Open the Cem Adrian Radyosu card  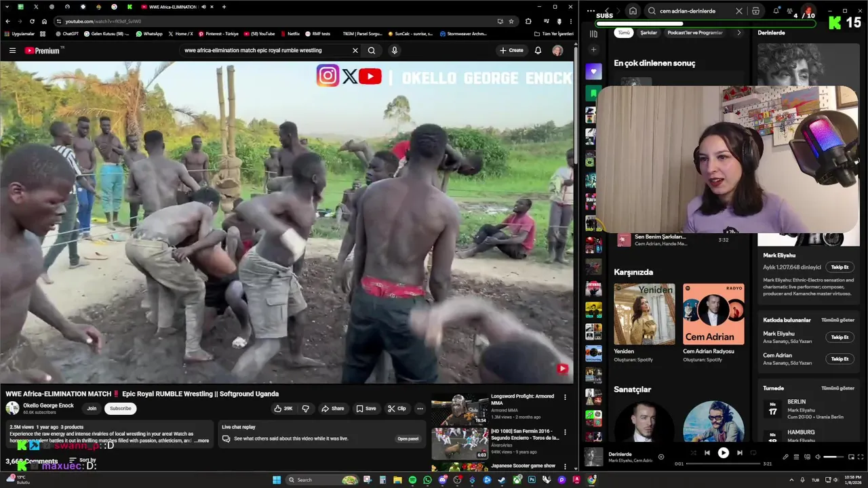pyautogui.click(x=713, y=323)
